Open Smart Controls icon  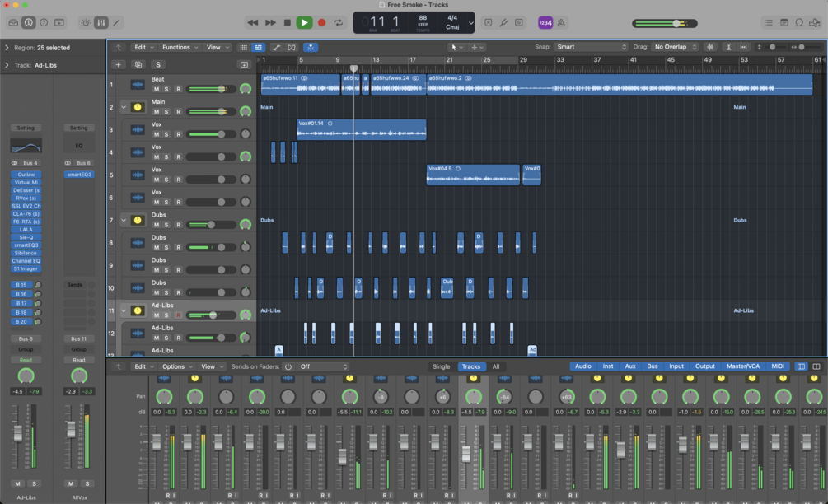click(86, 23)
